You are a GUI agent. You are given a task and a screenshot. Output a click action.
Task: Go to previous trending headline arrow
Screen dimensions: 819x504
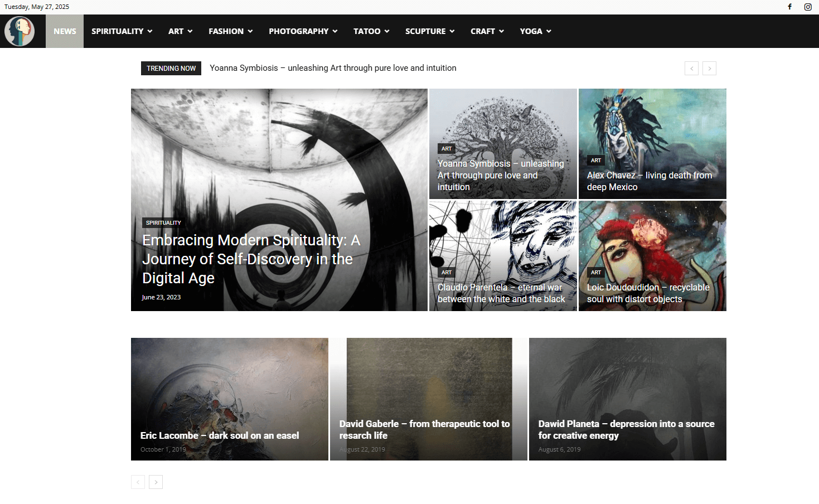691,69
